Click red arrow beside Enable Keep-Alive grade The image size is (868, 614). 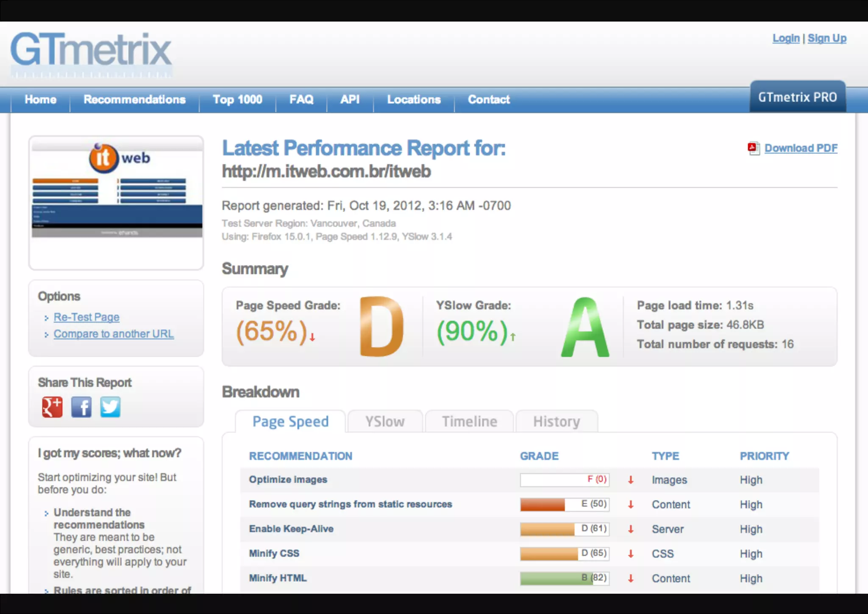[631, 529]
